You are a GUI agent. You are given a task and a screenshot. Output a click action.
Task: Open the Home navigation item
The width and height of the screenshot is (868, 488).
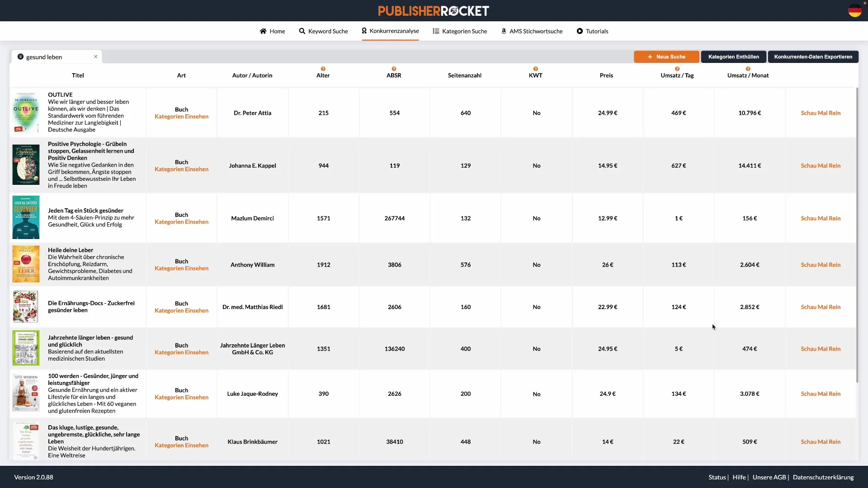point(272,31)
